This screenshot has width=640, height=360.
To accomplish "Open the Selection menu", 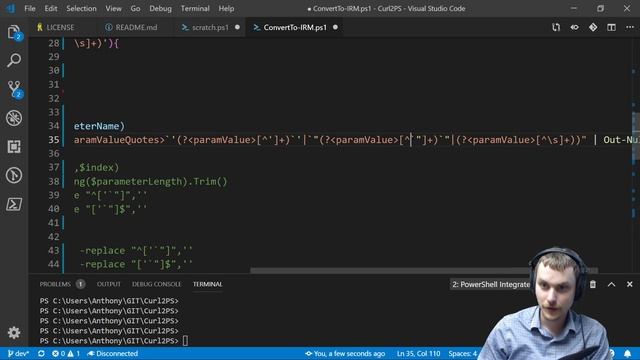I will coord(81,9).
